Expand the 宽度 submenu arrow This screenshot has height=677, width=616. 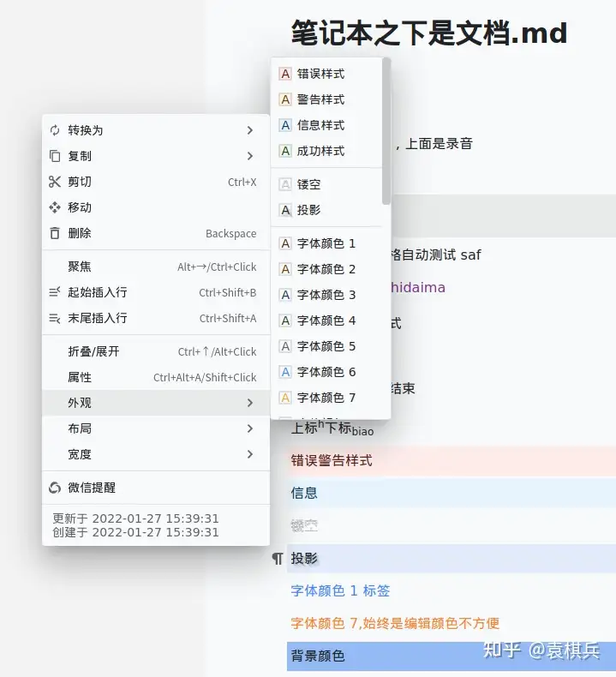point(250,454)
